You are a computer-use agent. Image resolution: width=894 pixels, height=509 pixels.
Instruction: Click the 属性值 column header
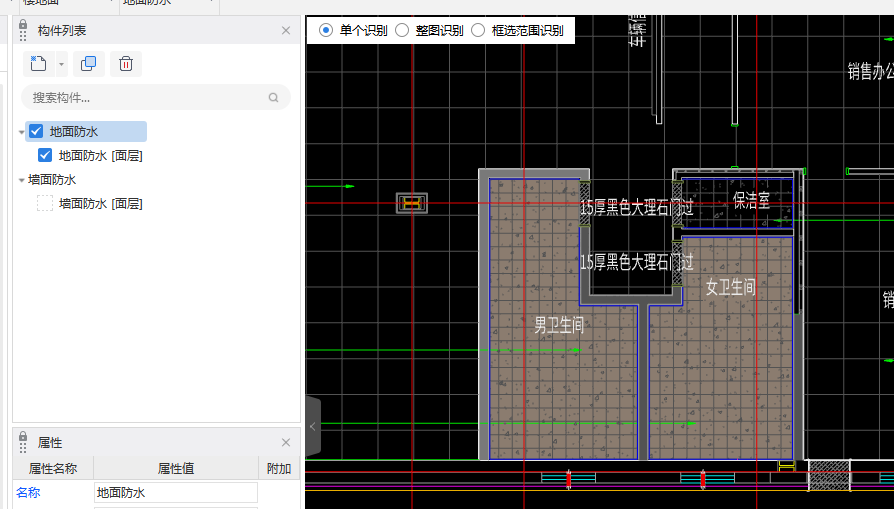coord(176,469)
